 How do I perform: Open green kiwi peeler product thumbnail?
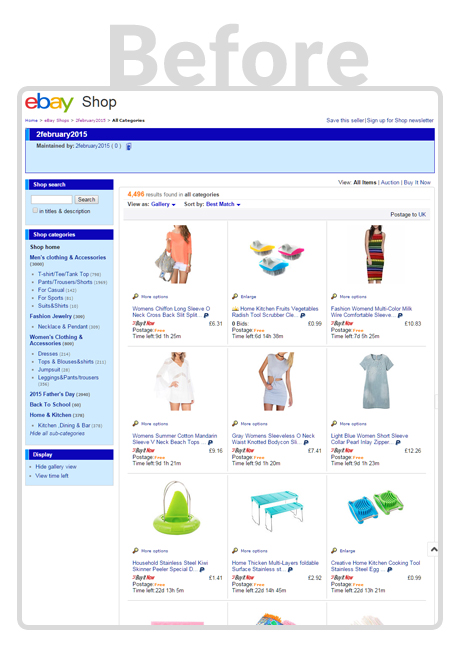pyautogui.click(x=176, y=507)
